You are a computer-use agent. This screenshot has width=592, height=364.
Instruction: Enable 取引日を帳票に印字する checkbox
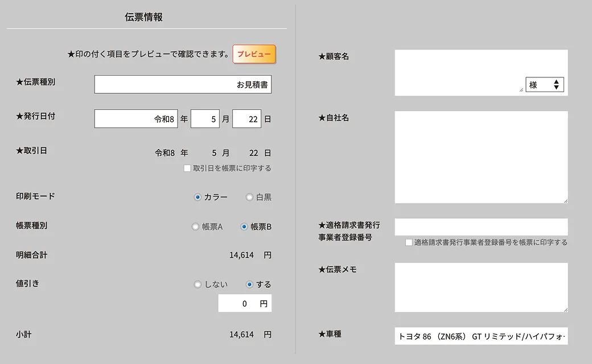click(187, 168)
